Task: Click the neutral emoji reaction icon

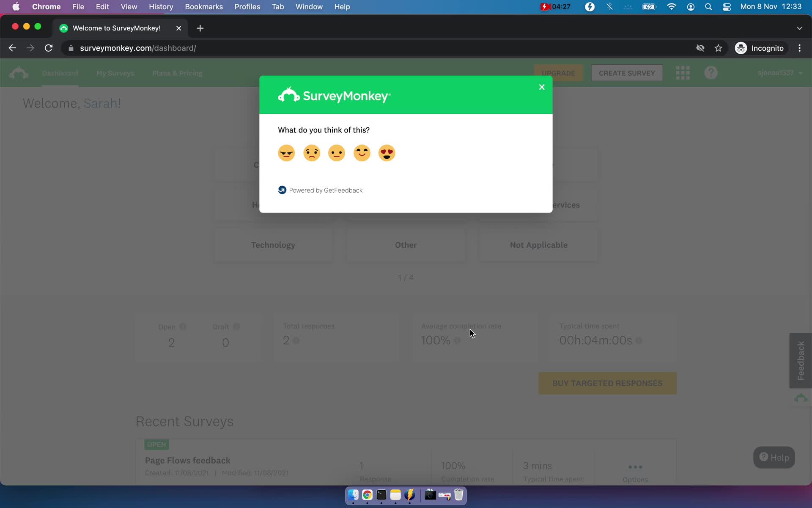Action: point(336,153)
